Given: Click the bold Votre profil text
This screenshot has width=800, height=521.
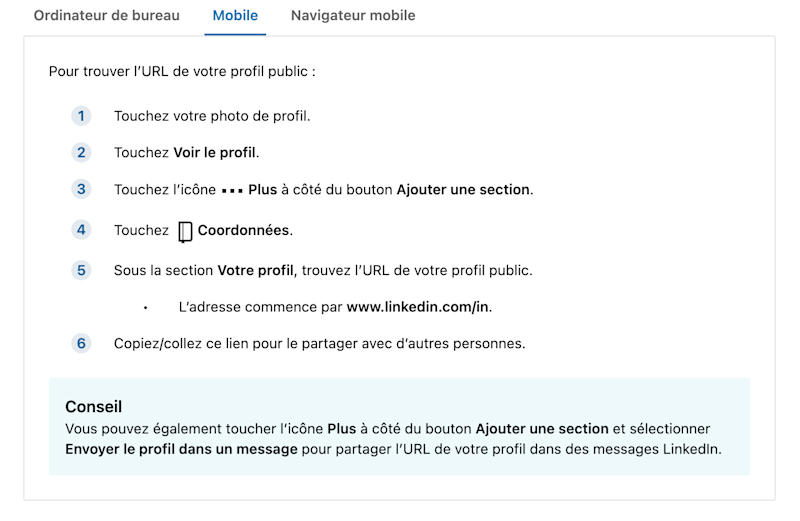Looking at the screenshot, I should click(255, 270).
